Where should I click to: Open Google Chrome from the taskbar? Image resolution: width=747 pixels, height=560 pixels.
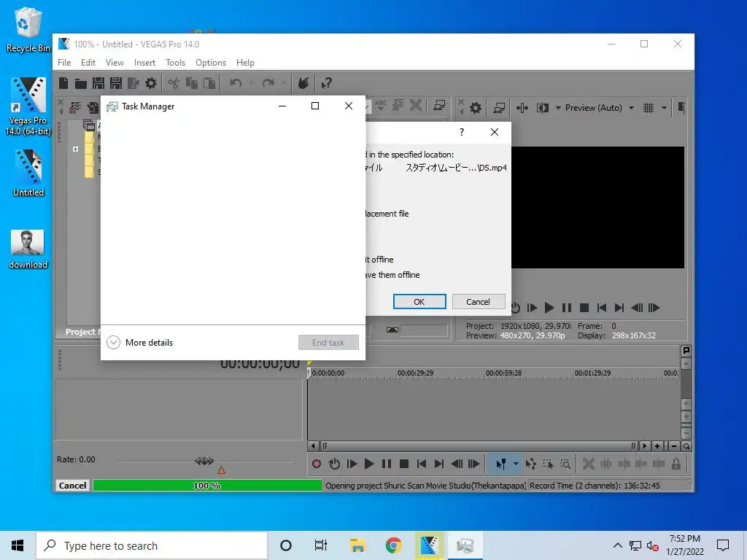[393, 545]
